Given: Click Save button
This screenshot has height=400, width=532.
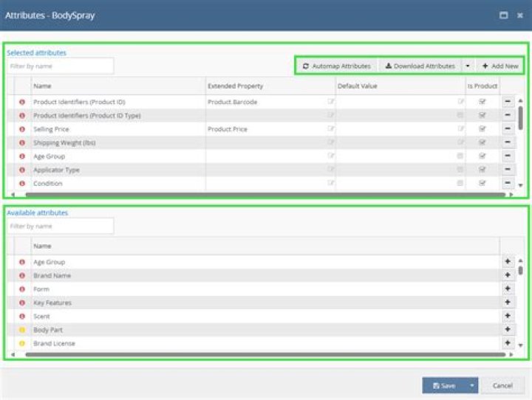Looking at the screenshot, I should pos(444,385).
